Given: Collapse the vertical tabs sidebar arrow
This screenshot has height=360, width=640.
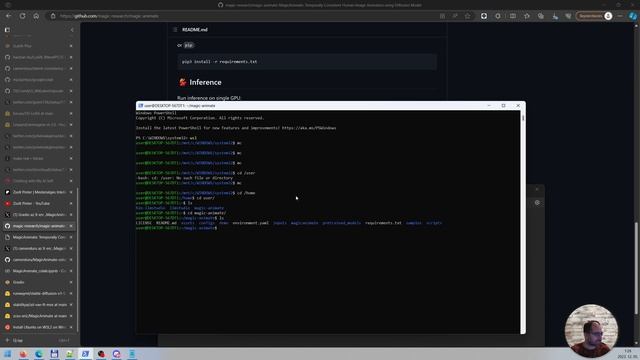Looking at the screenshot, I should point(72,30).
